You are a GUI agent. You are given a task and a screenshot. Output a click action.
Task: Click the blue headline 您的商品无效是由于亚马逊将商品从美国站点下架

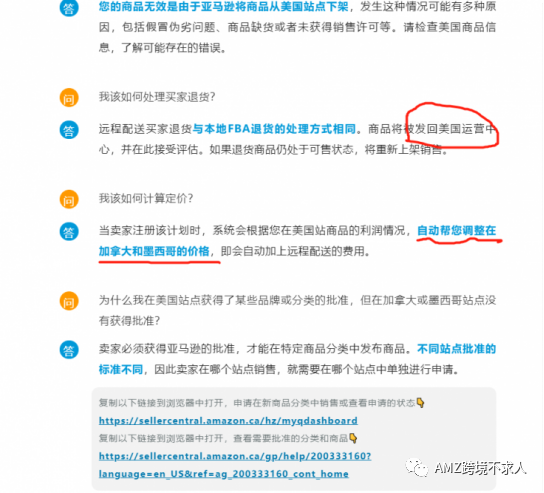click(224, 7)
